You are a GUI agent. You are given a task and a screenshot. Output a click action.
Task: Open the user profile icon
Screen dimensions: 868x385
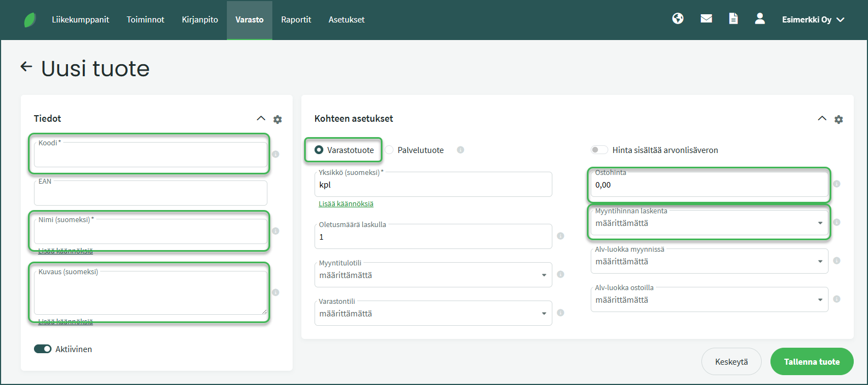pos(759,19)
